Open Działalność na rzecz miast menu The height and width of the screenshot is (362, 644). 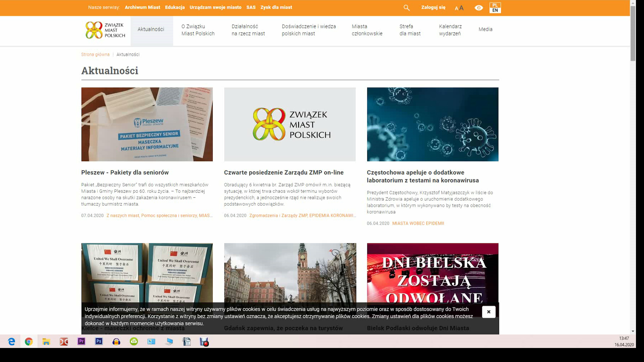tap(248, 30)
